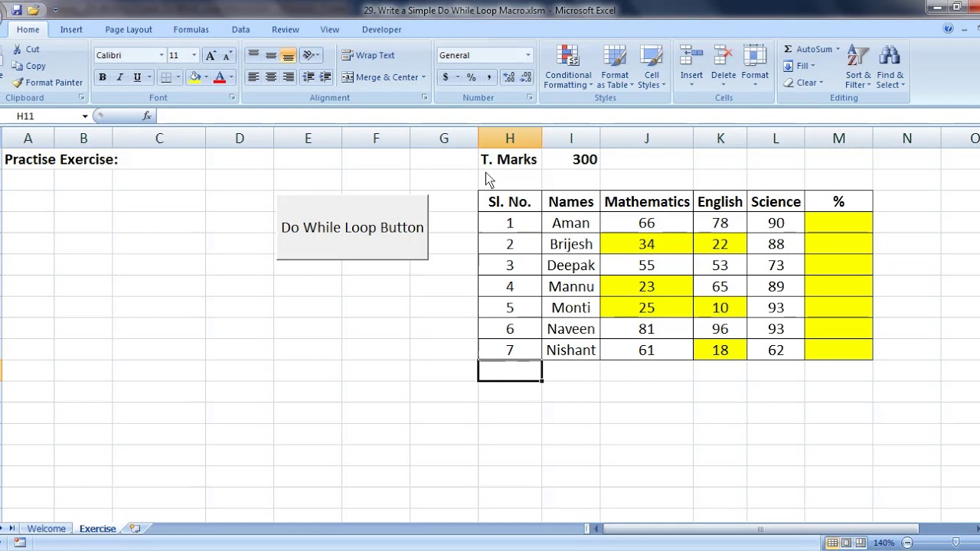Click the horizontal scrollbar thumb
This screenshot has height=551, width=980.
(x=760, y=529)
